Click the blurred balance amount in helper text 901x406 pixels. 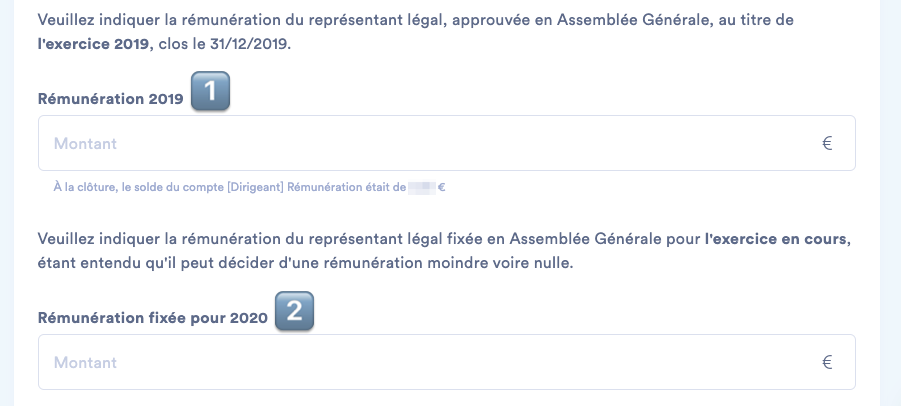421,187
